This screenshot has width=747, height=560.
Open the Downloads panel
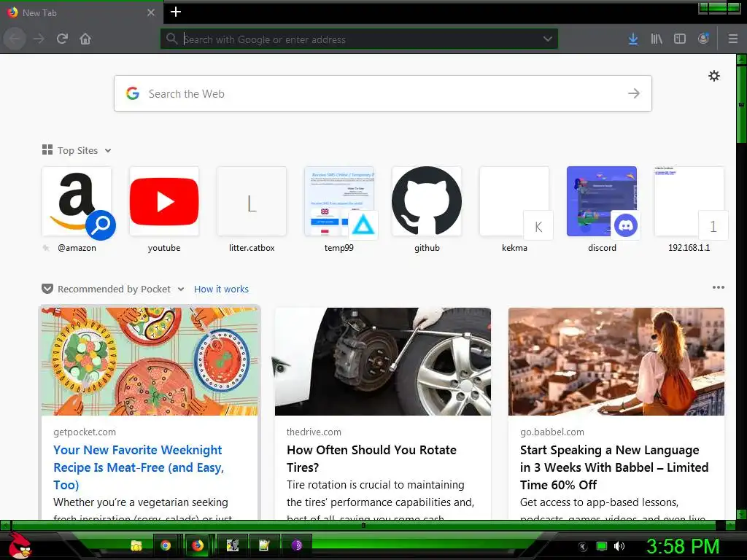[632, 39]
